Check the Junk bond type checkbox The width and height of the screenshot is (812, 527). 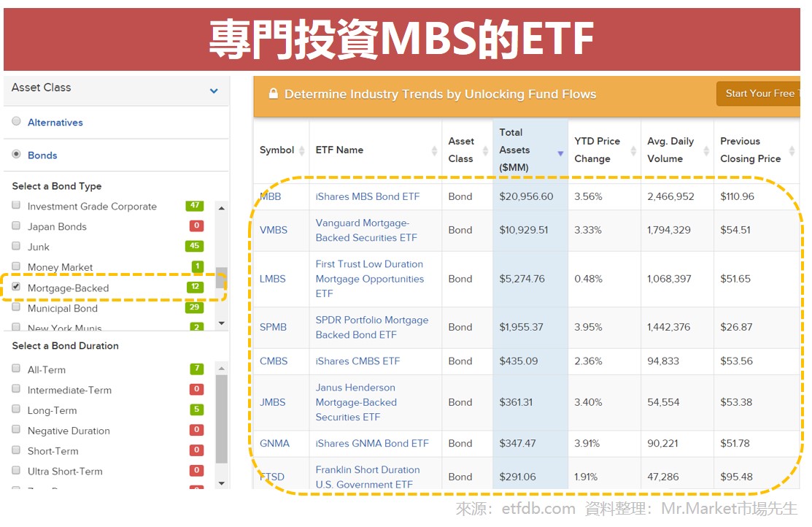click(16, 246)
